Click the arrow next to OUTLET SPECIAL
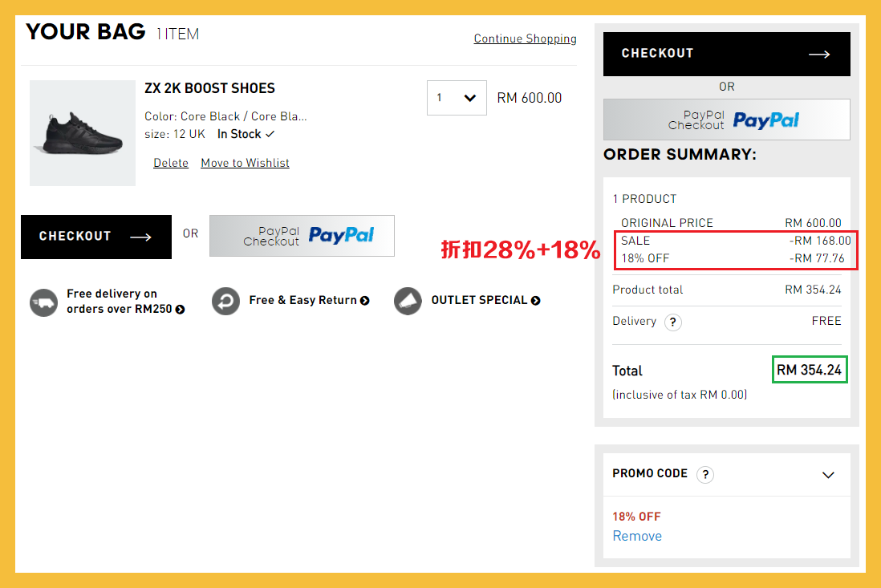 click(x=535, y=301)
